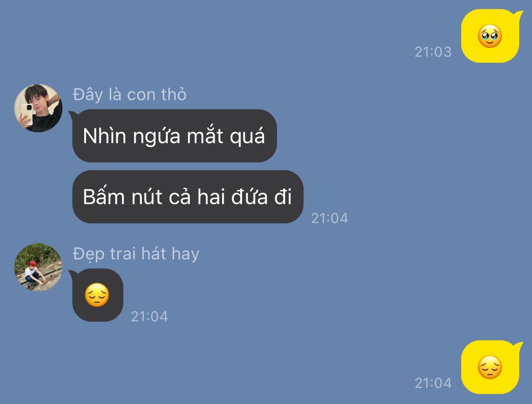This screenshot has height=404, width=532.
Task: Click the word Nhìn in the first message
Action: pos(105,136)
